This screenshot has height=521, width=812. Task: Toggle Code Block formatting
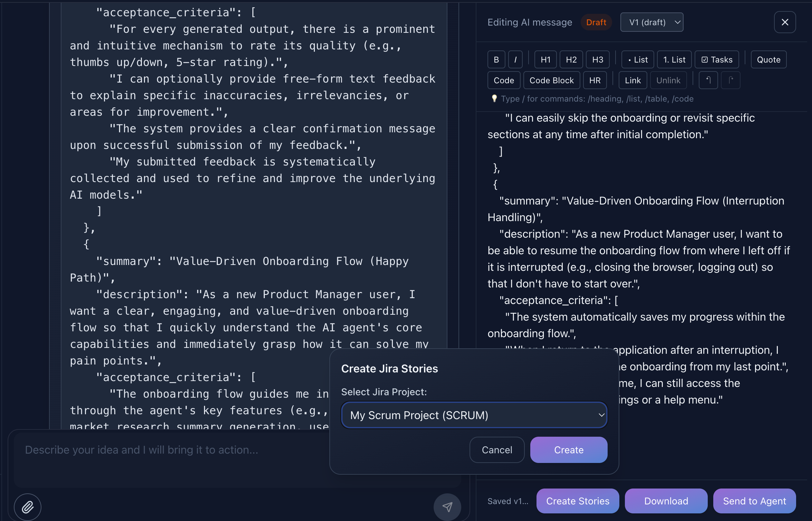[551, 80]
